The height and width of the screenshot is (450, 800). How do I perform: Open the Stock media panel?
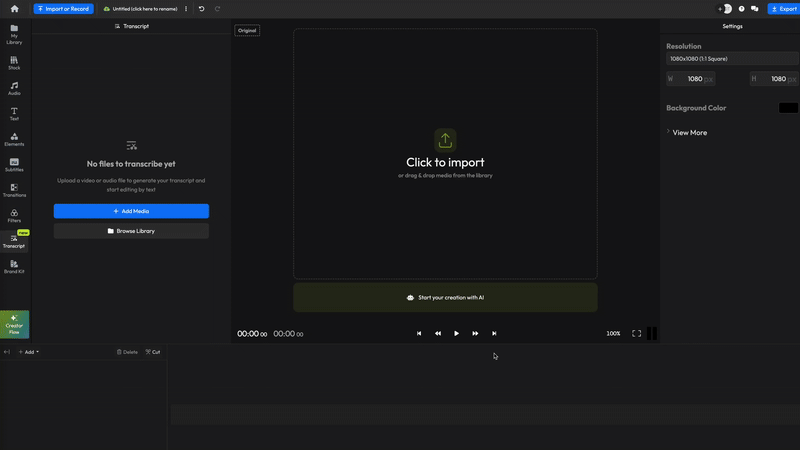coord(14,63)
